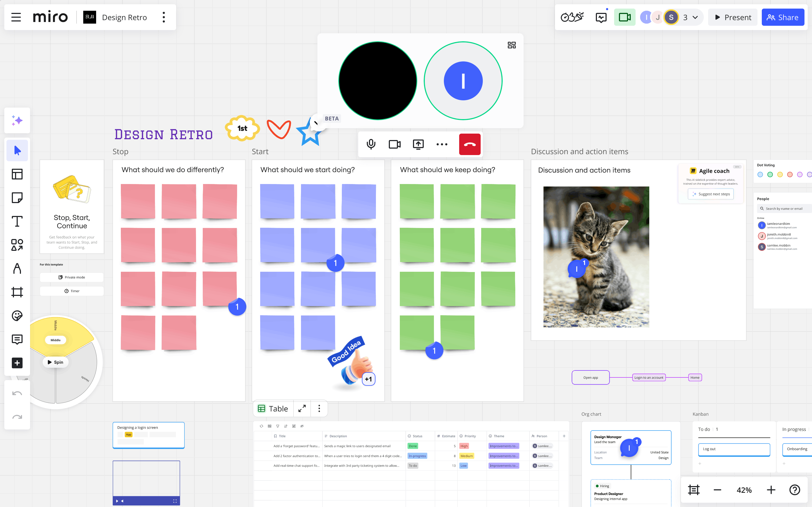Open the Templates tool in sidebar

[17, 174]
